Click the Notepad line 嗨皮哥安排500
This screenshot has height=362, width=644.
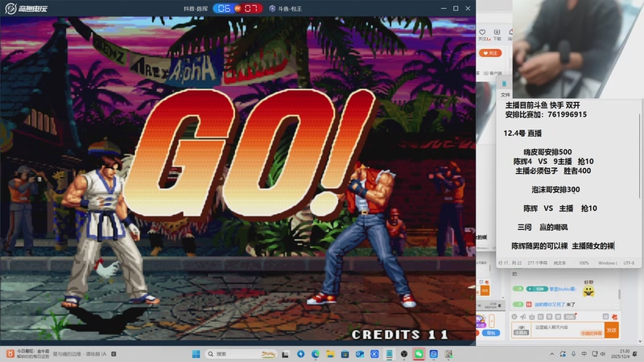pyautogui.click(x=547, y=152)
